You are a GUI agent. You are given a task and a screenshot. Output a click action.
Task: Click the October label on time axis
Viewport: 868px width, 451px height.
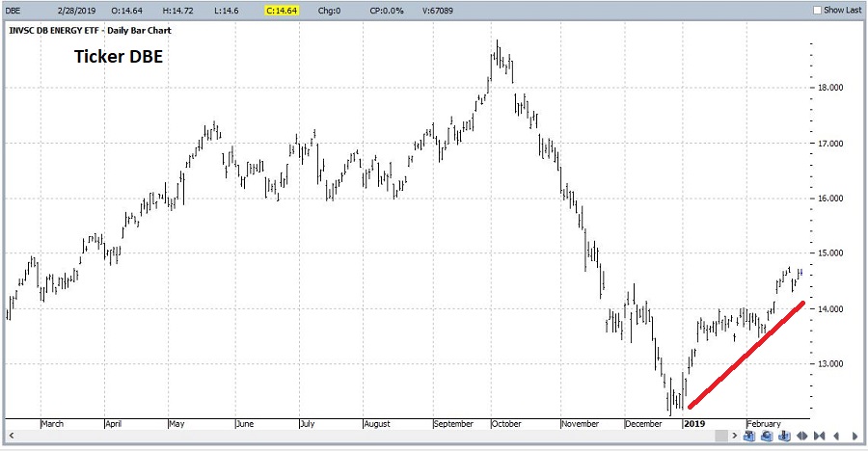(506, 424)
